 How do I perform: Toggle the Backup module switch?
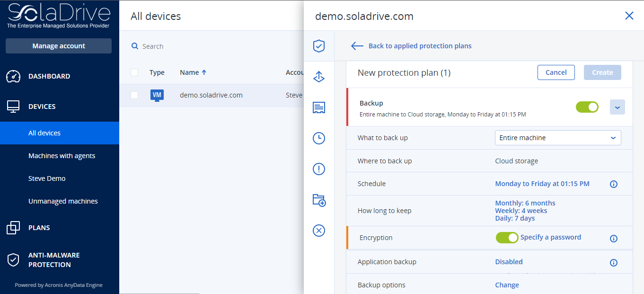click(587, 107)
